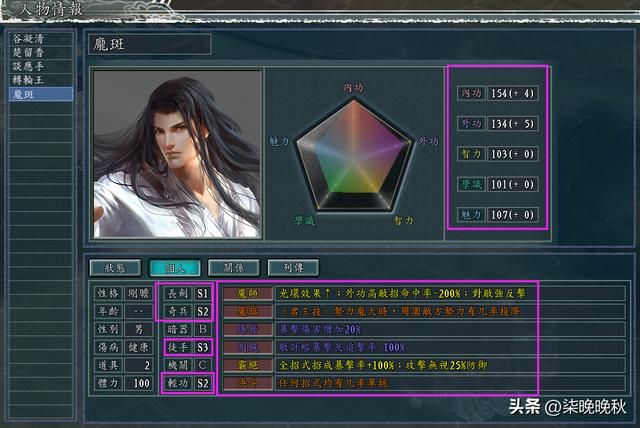Click the character portrait image

pos(177,153)
